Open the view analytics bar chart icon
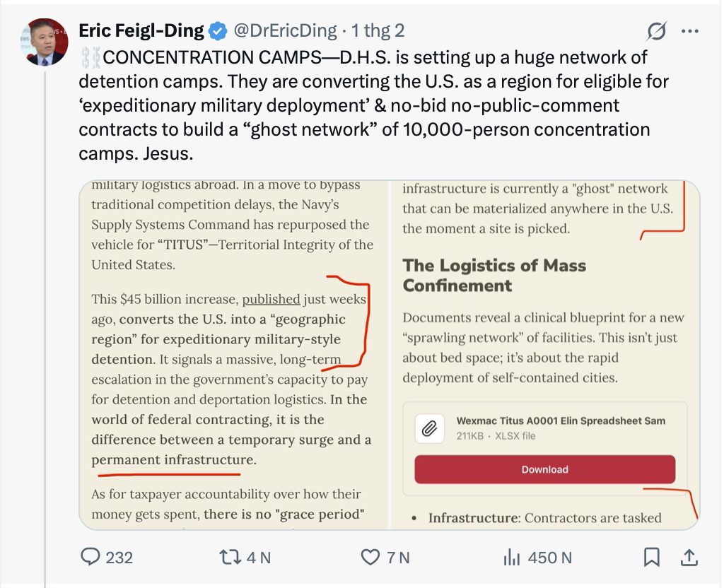 [511, 558]
